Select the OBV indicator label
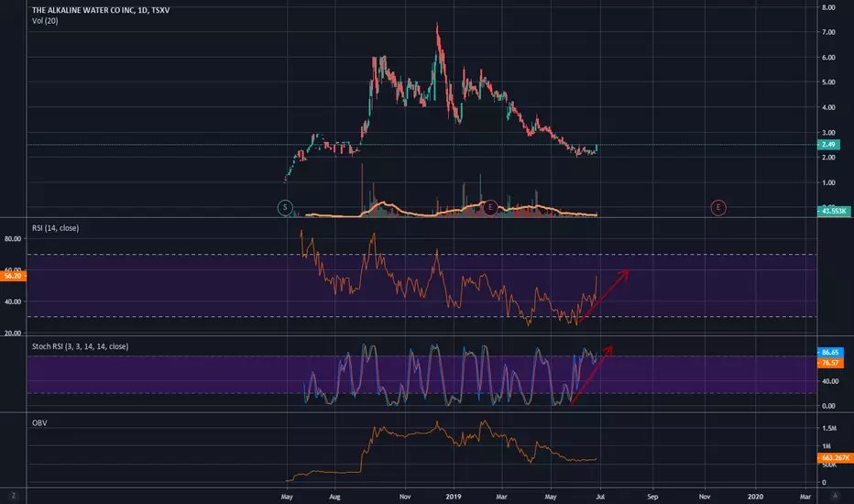Image resolution: width=854 pixels, height=504 pixels. point(39,422)
